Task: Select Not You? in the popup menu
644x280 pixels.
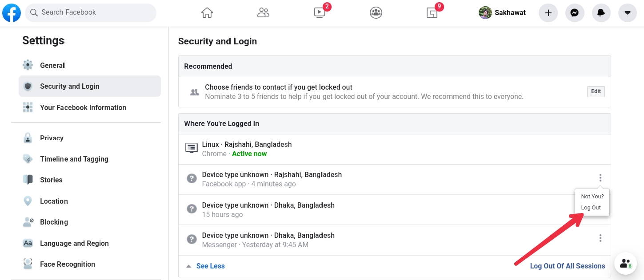Action: [592, 197]
